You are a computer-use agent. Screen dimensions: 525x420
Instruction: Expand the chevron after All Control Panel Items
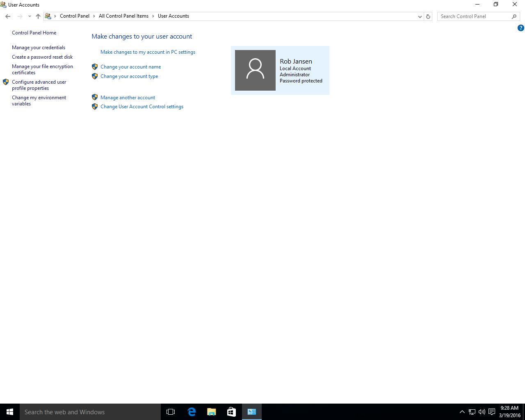[x=153, y=16]
